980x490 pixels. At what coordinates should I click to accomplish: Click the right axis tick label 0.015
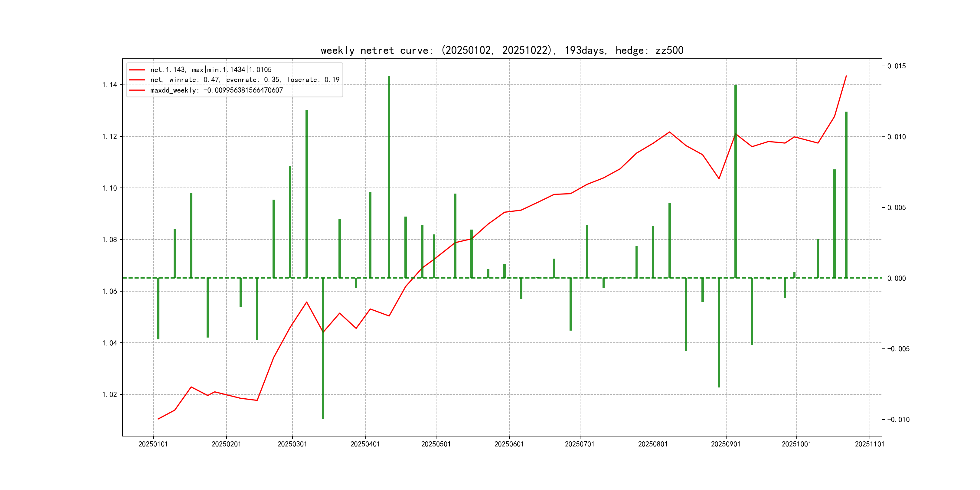point(896,66)
